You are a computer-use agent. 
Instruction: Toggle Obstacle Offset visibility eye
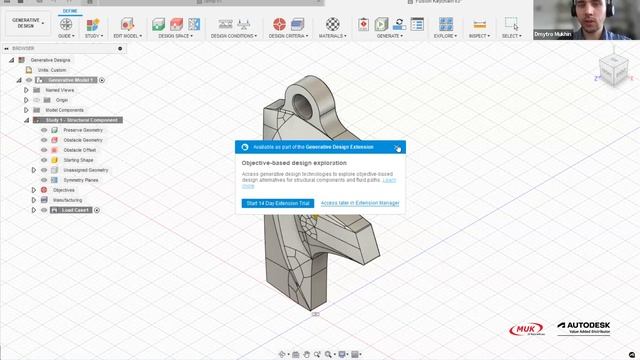coord(44,150)
